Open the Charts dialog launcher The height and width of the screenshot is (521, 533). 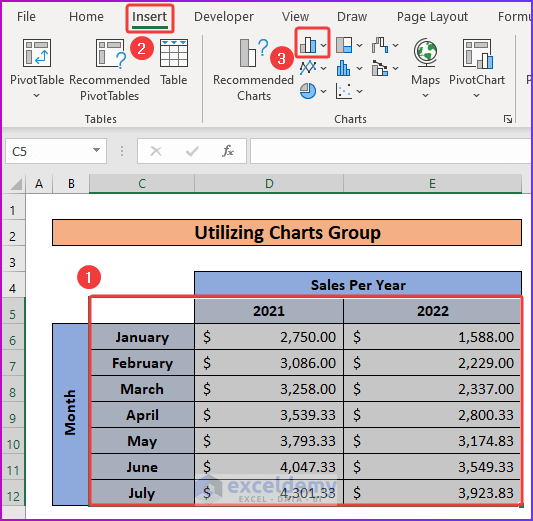pyautogui.click(x=508, y=119)
